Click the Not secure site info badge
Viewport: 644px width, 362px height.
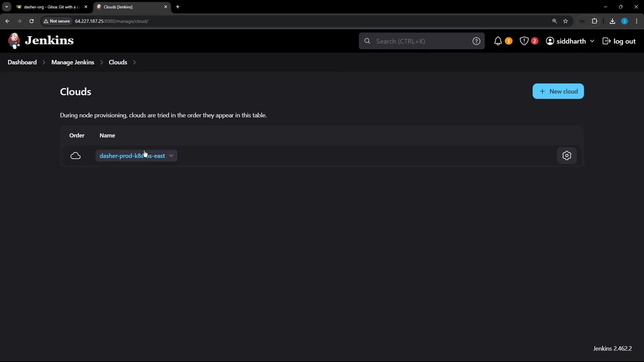tap(57, 21)
